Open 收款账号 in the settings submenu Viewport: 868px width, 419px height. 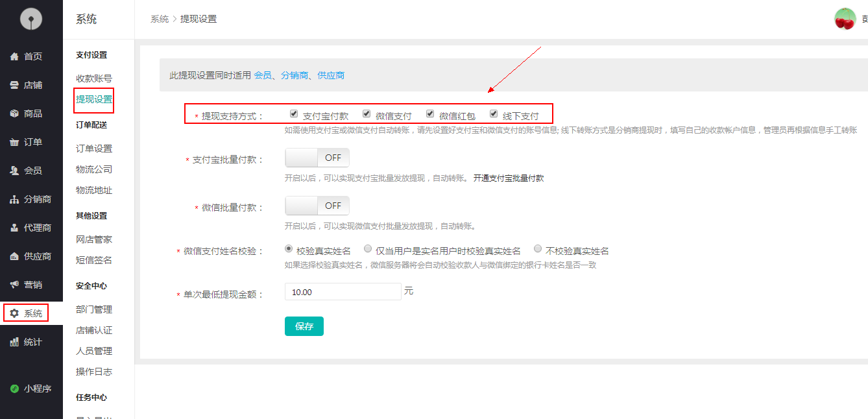94,78
